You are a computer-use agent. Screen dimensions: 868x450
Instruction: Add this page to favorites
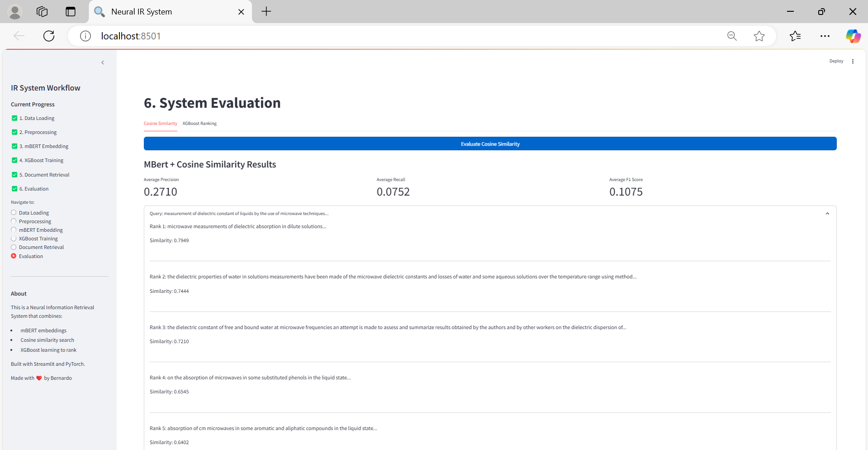[759, 36]
